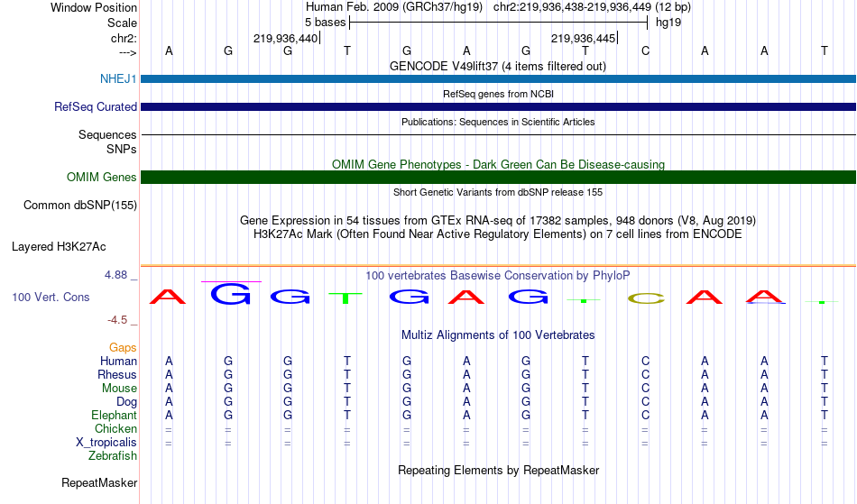The width and height of the screenshot is (857, 504).
Task: Click the chr2: ruler label
Action: tap(124, 38)
